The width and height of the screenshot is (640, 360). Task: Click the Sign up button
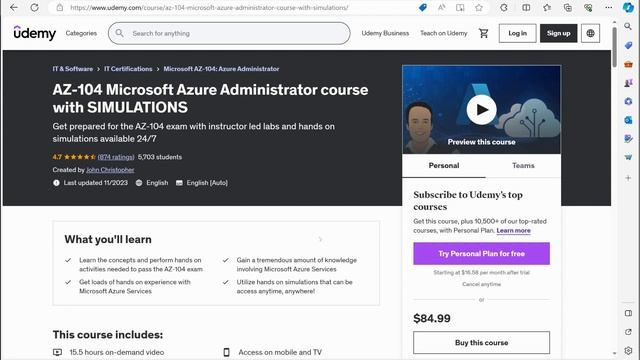558,33
